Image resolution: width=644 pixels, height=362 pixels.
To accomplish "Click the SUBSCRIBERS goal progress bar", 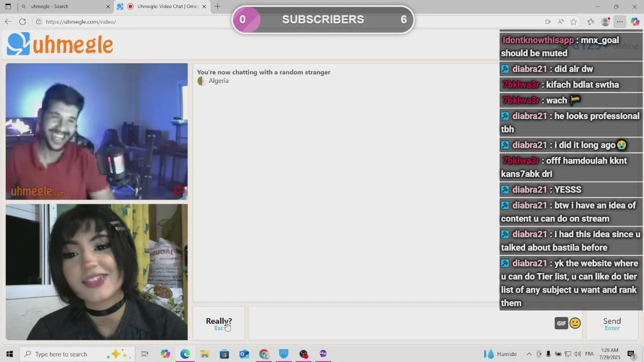I will click(x=323, y=20).
